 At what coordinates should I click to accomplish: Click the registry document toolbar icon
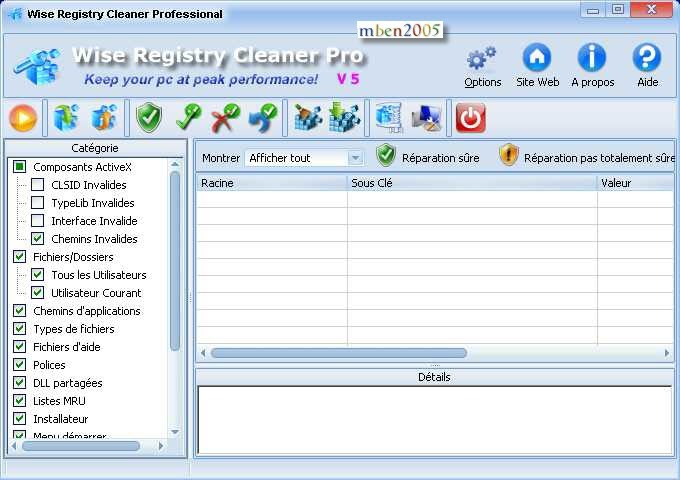pos(389,118)
